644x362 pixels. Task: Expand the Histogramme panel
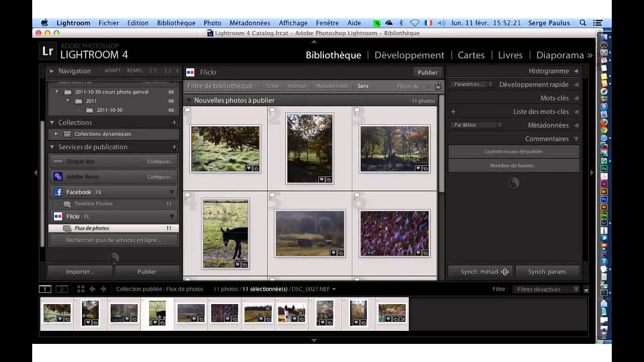point(576,71)
